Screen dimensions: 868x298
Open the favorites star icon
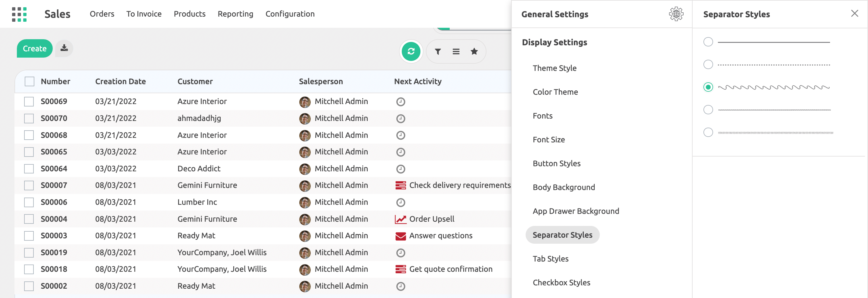coord(474,51)
